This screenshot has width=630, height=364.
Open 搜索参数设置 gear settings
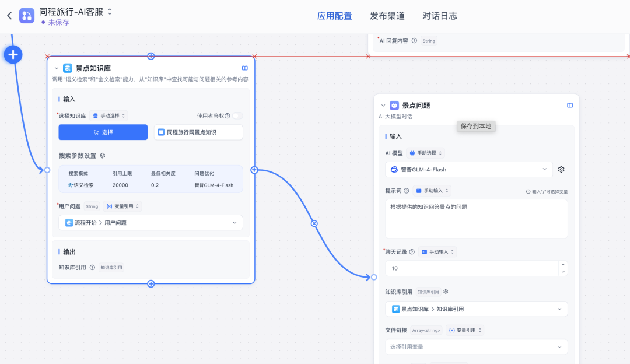[103, 156]
